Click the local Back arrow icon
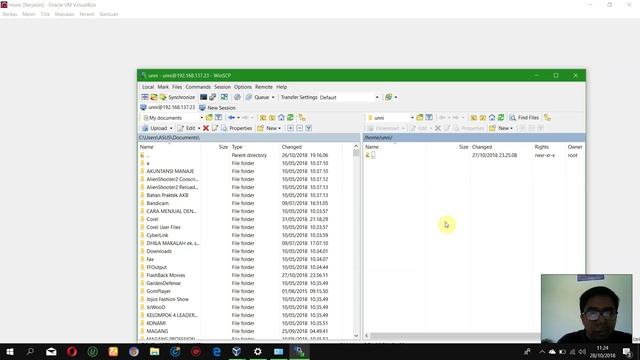The image size is (640, 360). point(231,118)
